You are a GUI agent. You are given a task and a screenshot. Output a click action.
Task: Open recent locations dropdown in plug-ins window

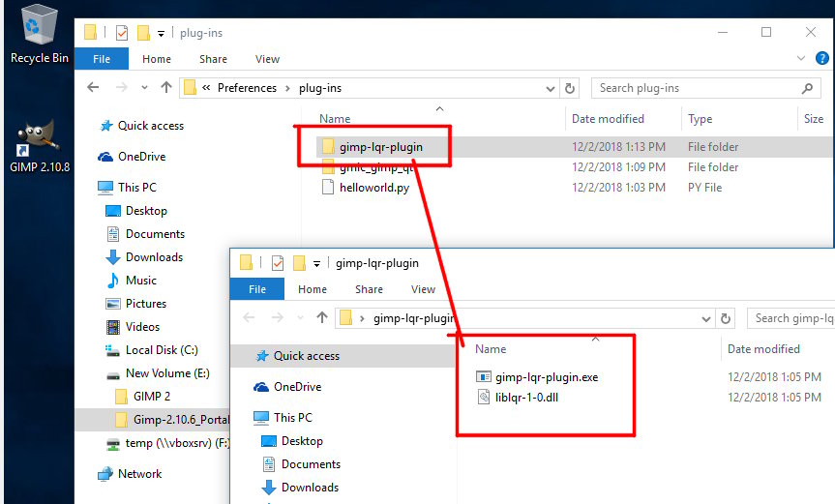coord(144,88)
